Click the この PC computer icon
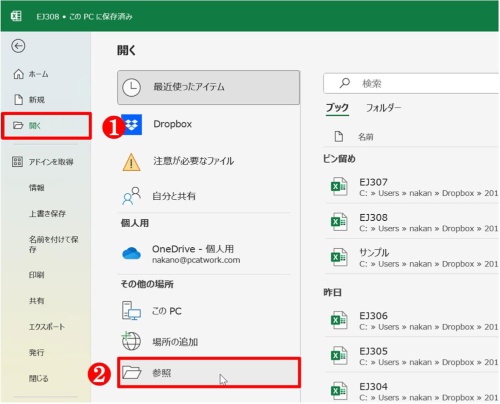The width and height of the screenshot is (500, 404). pyautogui.click(x=131, y=311)
